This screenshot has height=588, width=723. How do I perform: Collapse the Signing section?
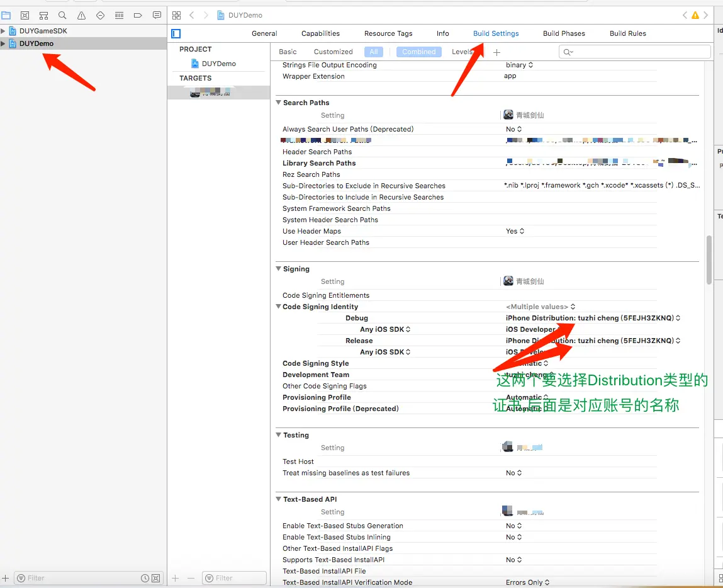279,268
